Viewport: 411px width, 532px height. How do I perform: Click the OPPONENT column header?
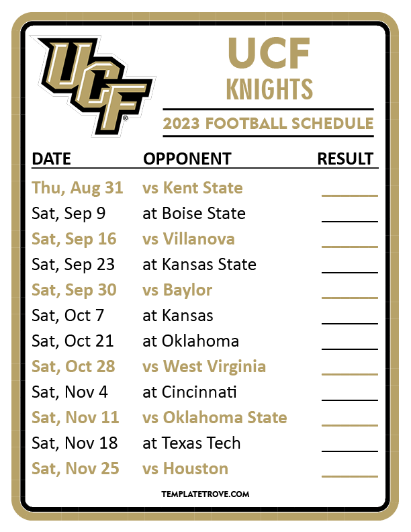click(187, 159)
